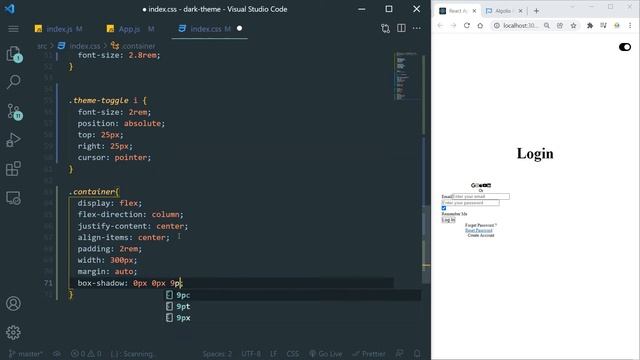Click the master branch in status bar
The width and height of the screenshot is (640, 360).
tap(26, 354)
